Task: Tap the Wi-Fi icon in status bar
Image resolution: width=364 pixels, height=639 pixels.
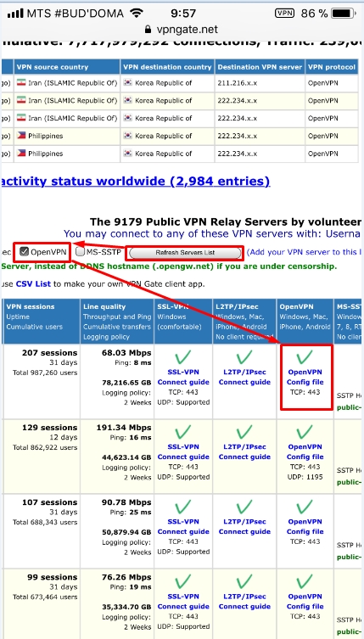Action: pyautogui.click(x=137, y=13)
